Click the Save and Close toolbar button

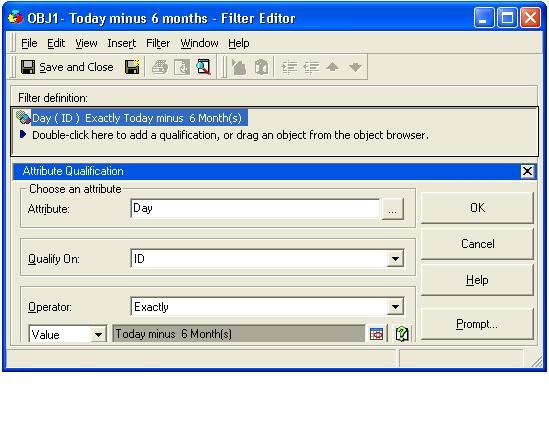click(x=67, y=67)
